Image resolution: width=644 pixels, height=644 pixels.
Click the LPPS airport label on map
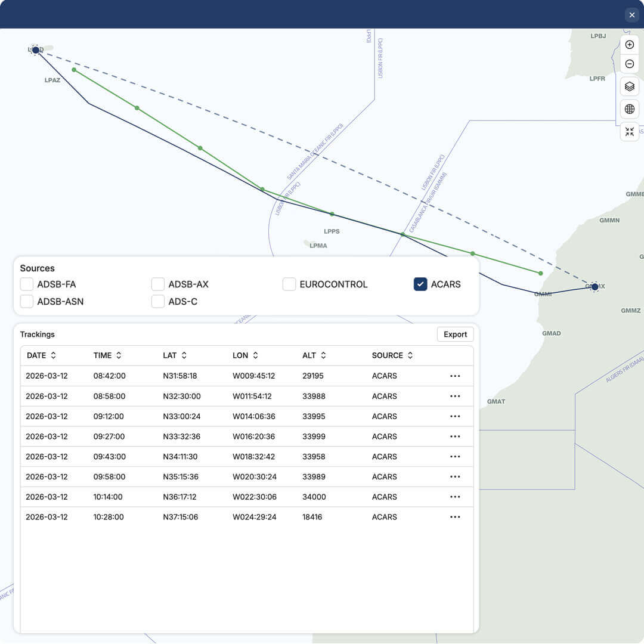(x=332, y=231)
